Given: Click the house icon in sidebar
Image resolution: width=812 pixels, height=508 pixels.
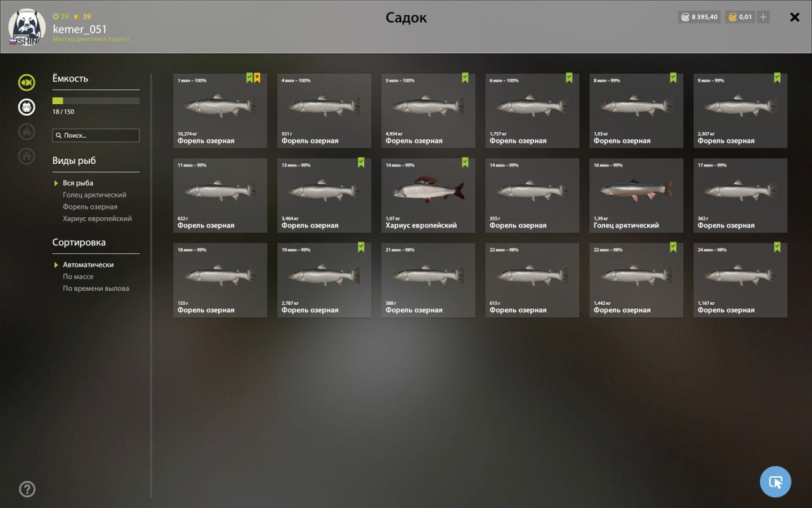Looking at the screenshot, I should pos(27,156).
